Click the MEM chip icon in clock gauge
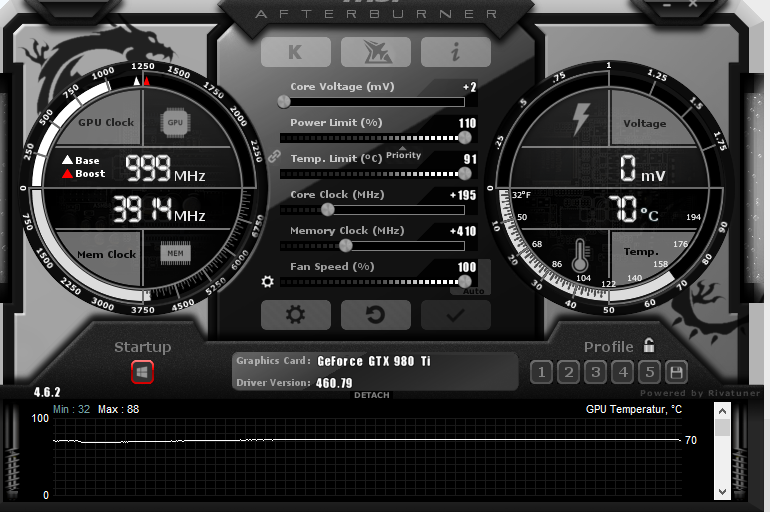Screen dimensions: 770x512 175,253
